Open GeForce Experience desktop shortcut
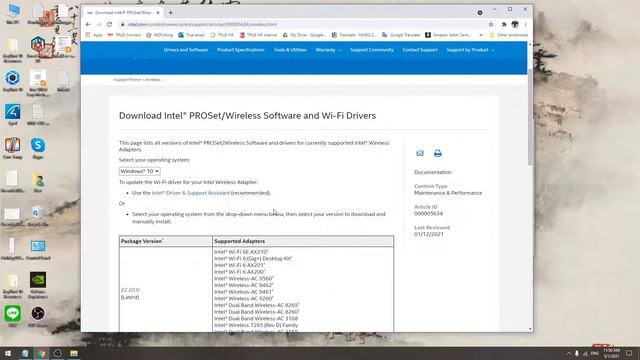The height and width of the screenshot is (360, 640). tap(38, 285)
